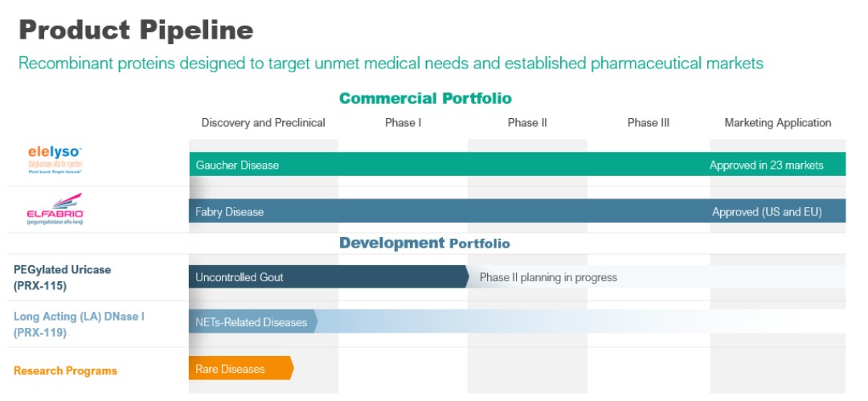Click the Elfabrio brand logo

tap(55, 209)
